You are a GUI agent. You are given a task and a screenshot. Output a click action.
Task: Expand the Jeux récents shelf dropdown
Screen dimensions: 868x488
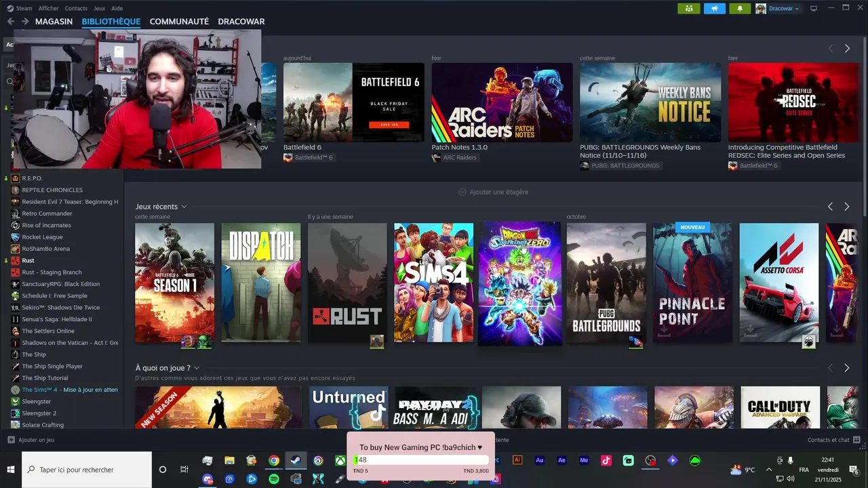click(184, 207)
